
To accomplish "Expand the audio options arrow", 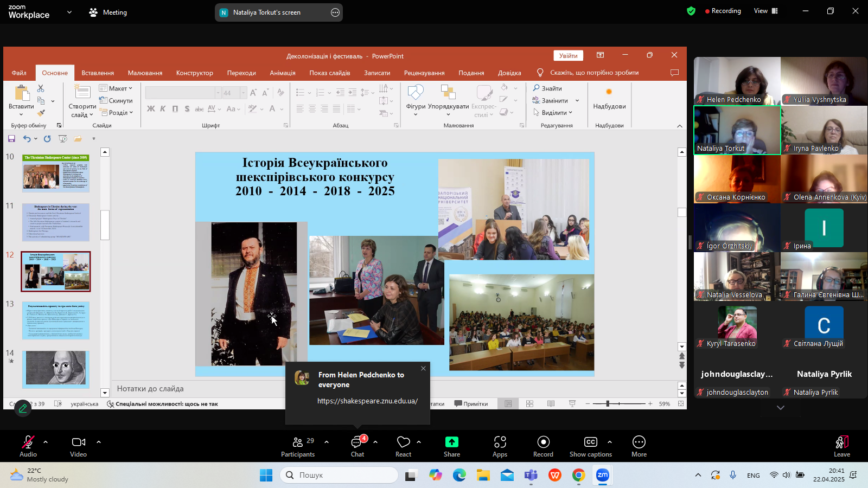I will (46, 442).
